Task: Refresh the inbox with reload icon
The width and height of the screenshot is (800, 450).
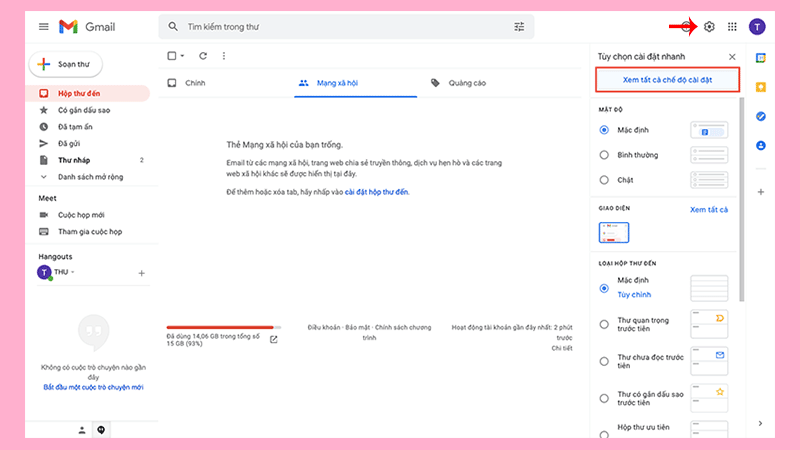Action: [x=203, y=56]
